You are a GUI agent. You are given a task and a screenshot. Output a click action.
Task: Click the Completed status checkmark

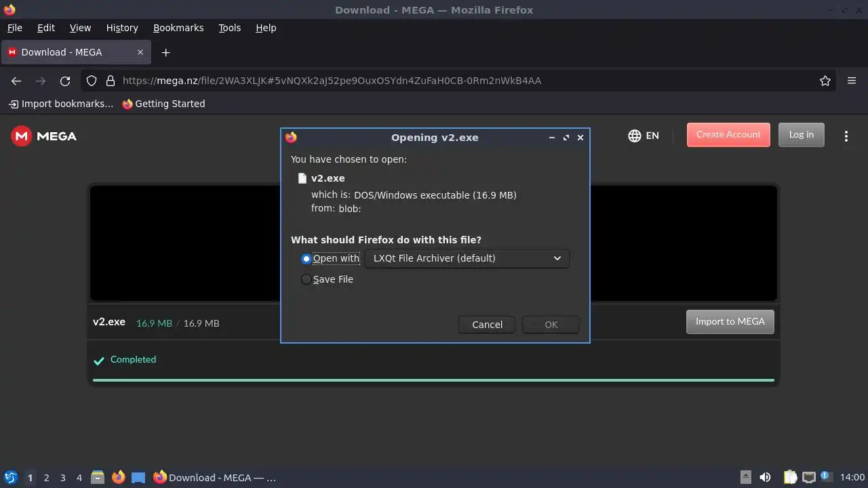click(99, 360)
